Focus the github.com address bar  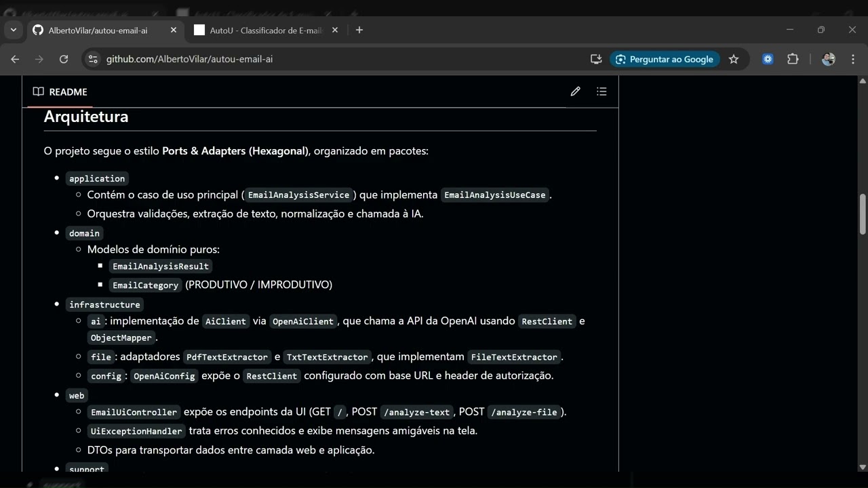pyautogui.click(x=339, y=59)
